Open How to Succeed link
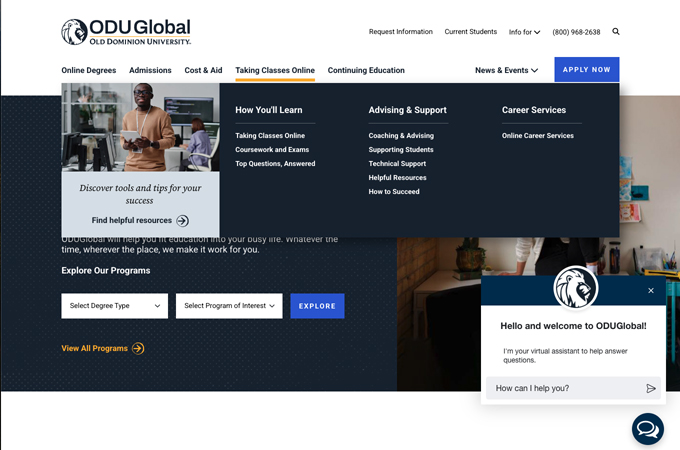 pos(394,191)
